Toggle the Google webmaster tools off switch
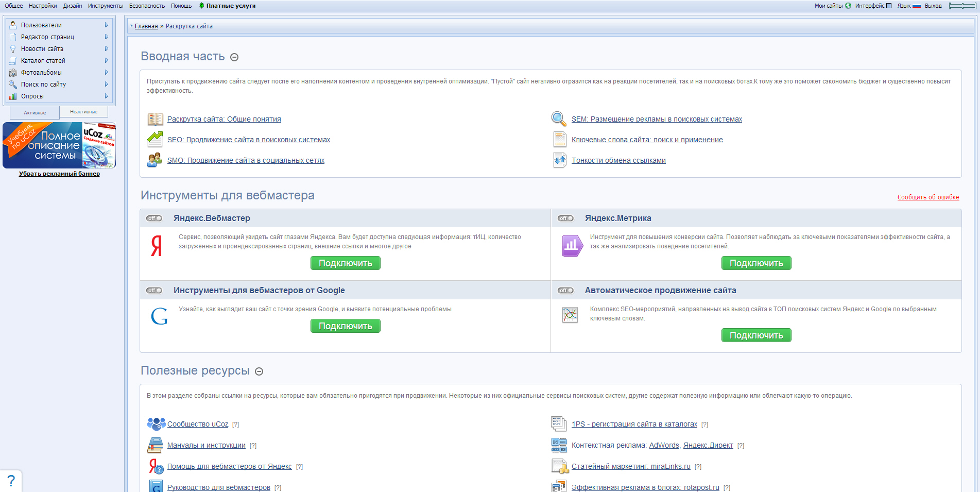The width and height of the screenshot is (980, 492). 154,291
